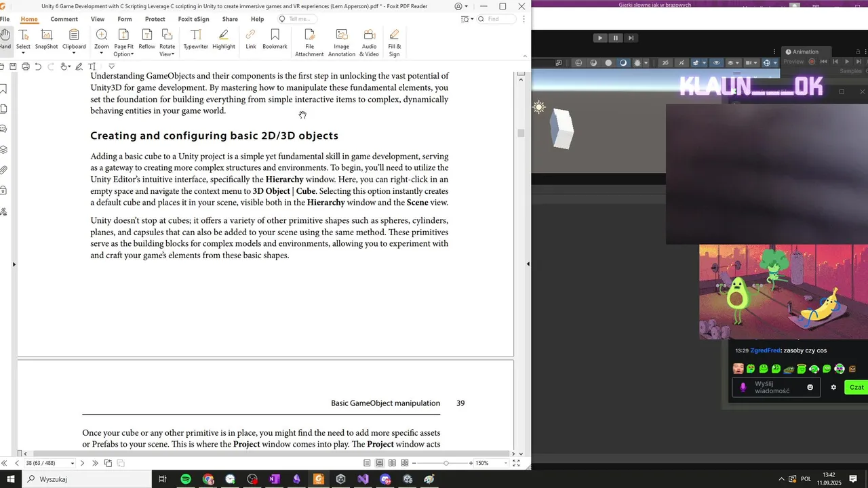Viewport: 868px width, 488px height.
Task: Enable single page view mode
Action: 367,463
